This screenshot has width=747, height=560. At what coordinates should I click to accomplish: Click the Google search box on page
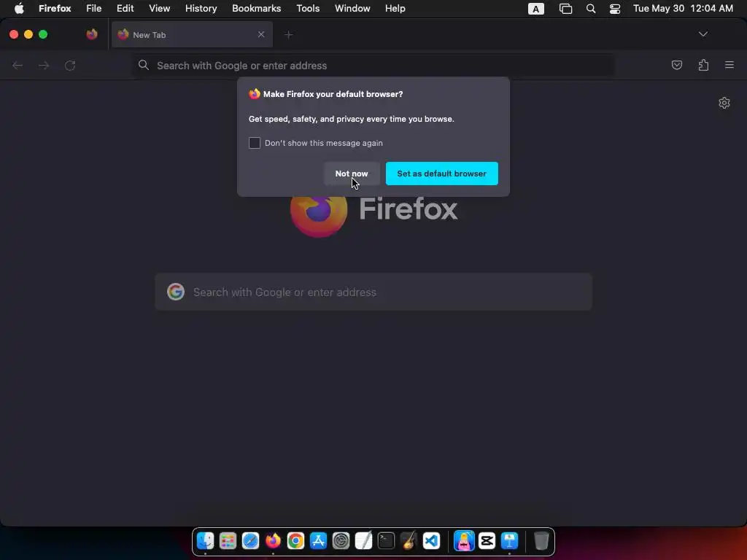click(373, 292)
